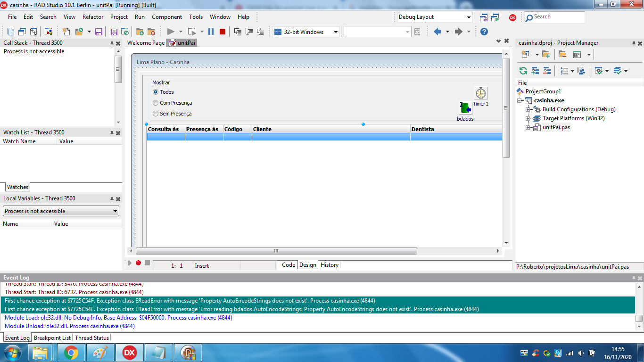Viewport: 644px width, 362px height.
Task: Open the Thread Status tab
Action: [x=92, y=338]
